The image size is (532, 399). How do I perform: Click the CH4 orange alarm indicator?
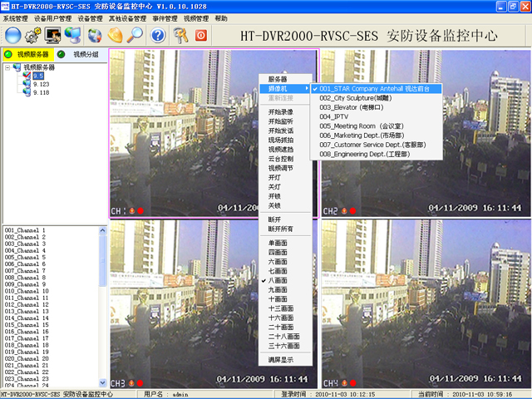(x=344, y=383)
